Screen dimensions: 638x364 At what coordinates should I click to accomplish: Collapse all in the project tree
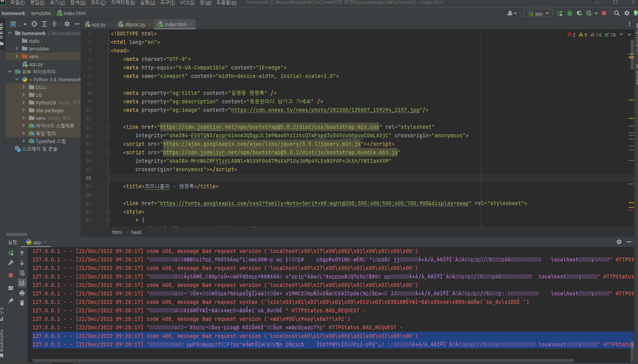54,24
